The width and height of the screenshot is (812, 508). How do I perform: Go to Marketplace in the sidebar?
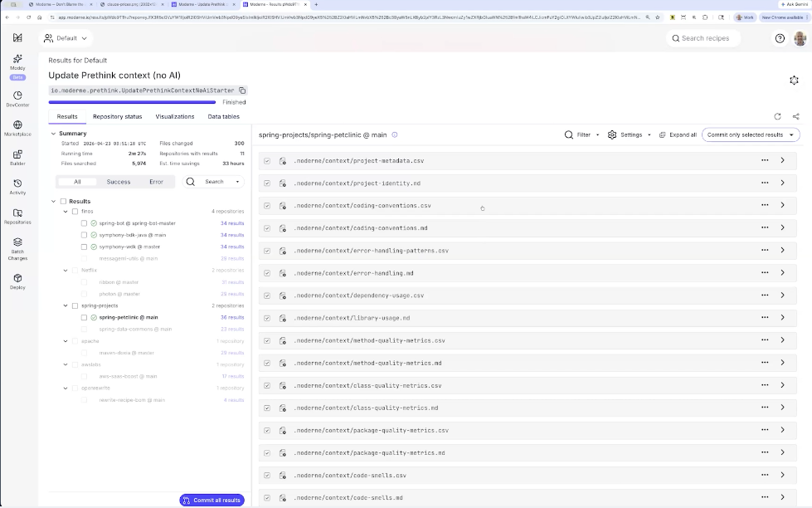[17, 128]
